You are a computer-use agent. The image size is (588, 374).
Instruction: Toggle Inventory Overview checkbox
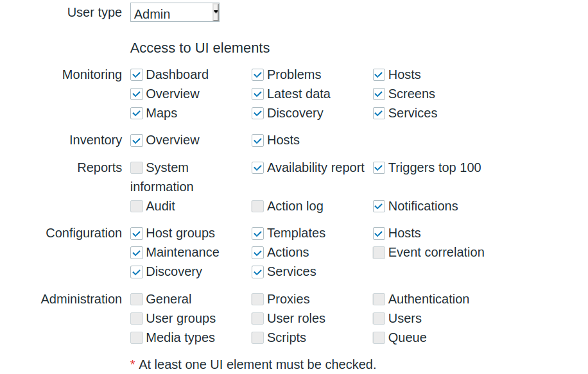coord(136,140)
